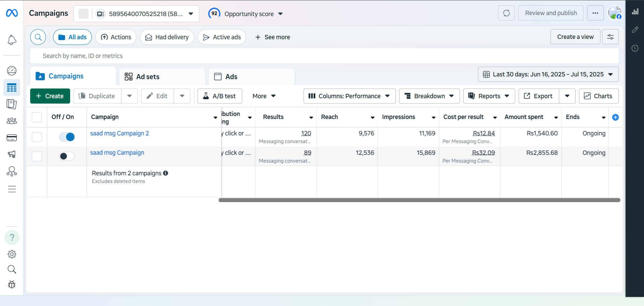Image resolution: width=644 pixels, height=306 pixels.
Task: Open the Breakdown dropdown
Action: tap(429, 96)
